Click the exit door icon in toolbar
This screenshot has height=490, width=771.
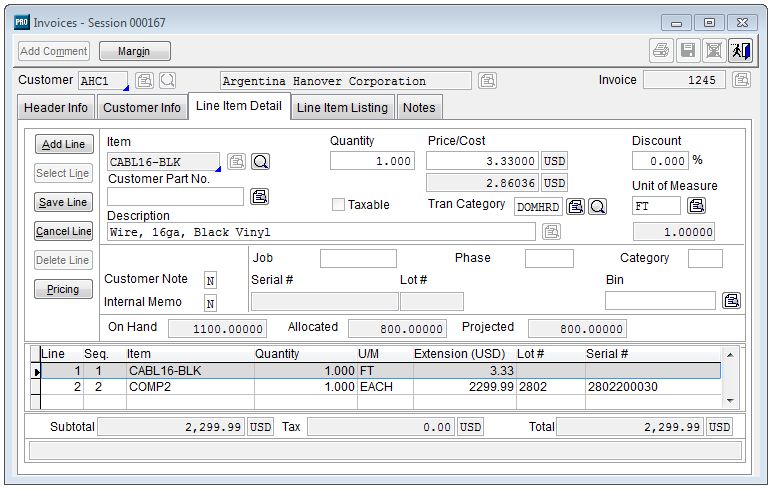[740, 50]
